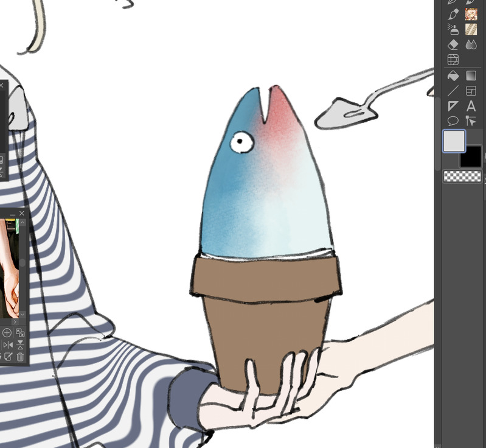Select the Ruler tool
486x448 pixels.
[x=453, y=106]
